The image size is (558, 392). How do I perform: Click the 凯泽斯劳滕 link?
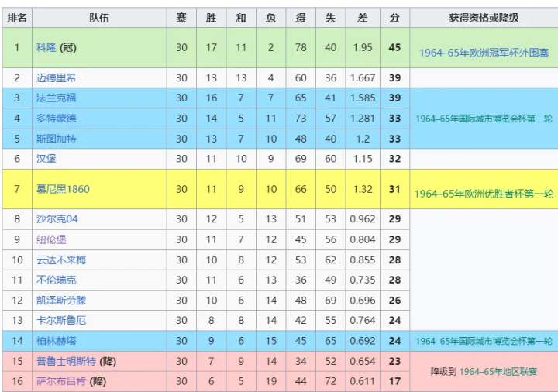click(x=61, y=301)
